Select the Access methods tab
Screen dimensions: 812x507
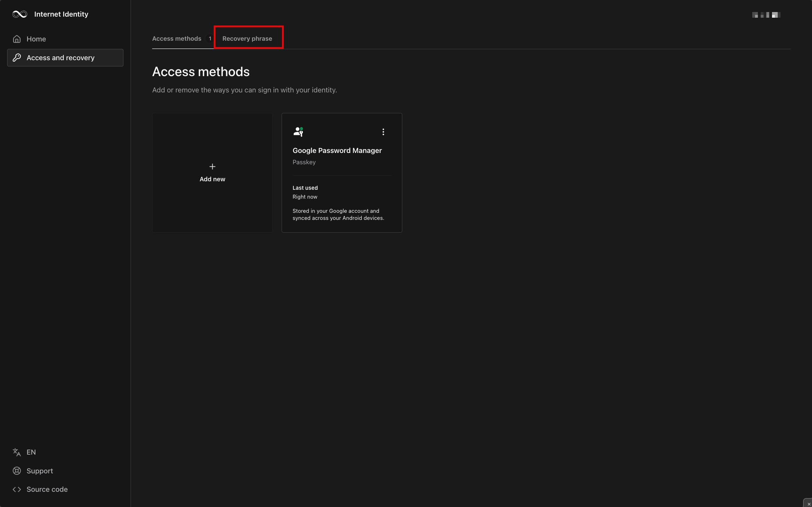click(x=177, y=39)
